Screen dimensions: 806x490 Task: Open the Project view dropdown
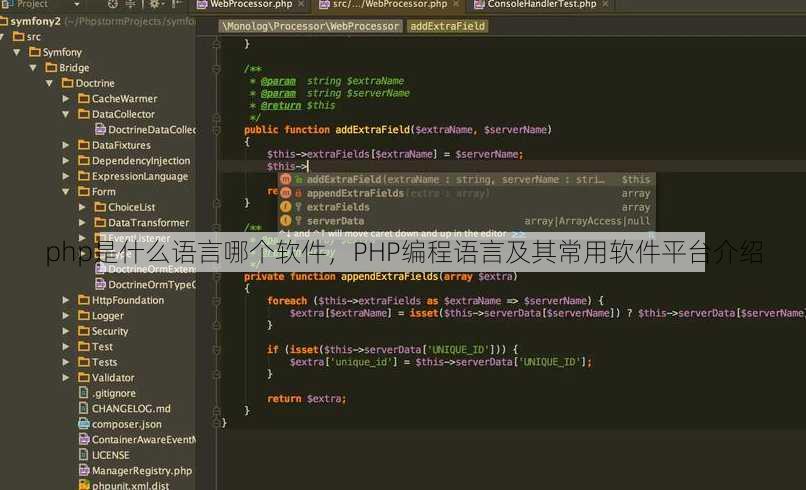click(77, 5)
